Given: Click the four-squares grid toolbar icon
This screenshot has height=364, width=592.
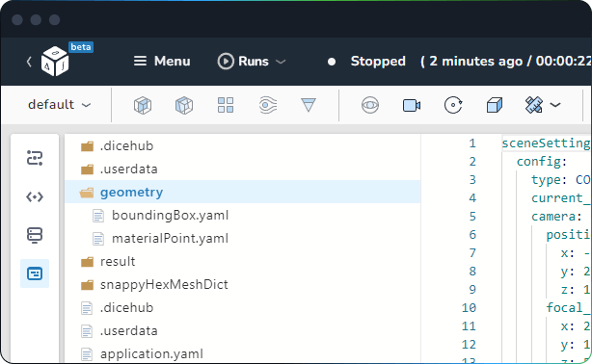Looking at the screenshot, I should tap(226, 105).
